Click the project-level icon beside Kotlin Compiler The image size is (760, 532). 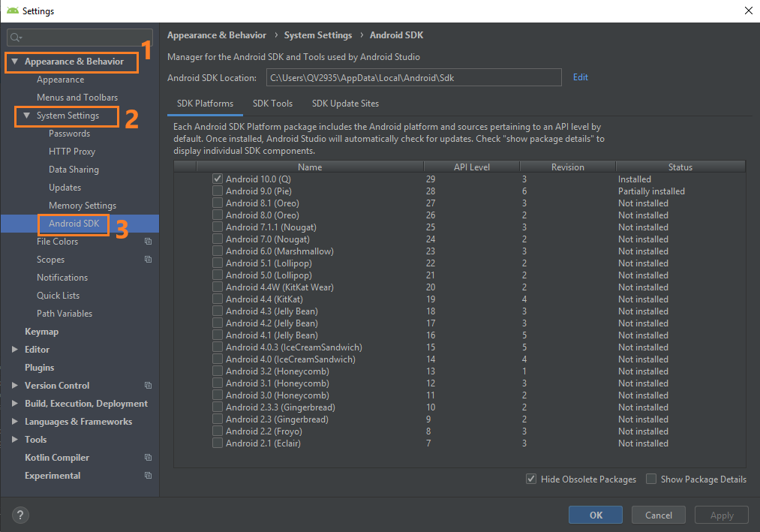[x=148, y=458]
